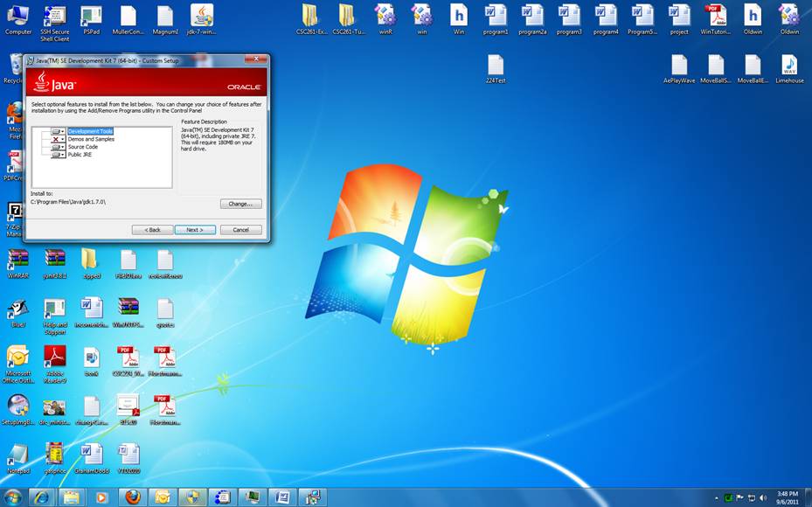Select the AePlayWave file icon
This screenshot has width=812, height=507.
tap(679, 69)
